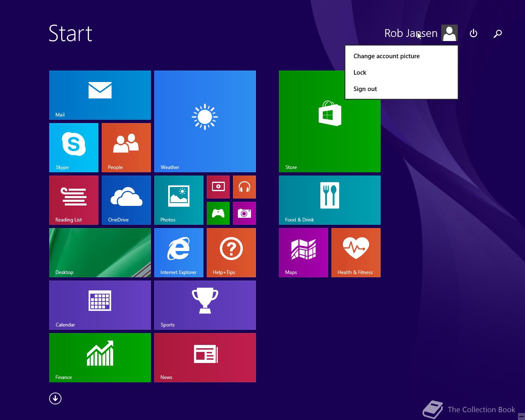Launch the Internet Explorer tile
This screenshot has width=525, height=420.
(x=179, y=253)
